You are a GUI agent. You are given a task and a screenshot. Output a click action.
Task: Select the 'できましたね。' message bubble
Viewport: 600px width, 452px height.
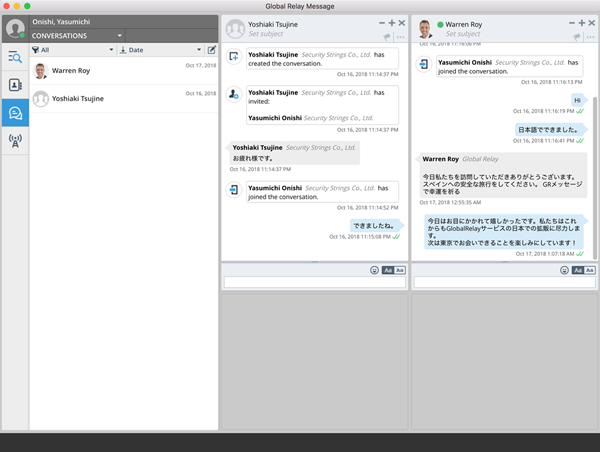tap(376, 226)
